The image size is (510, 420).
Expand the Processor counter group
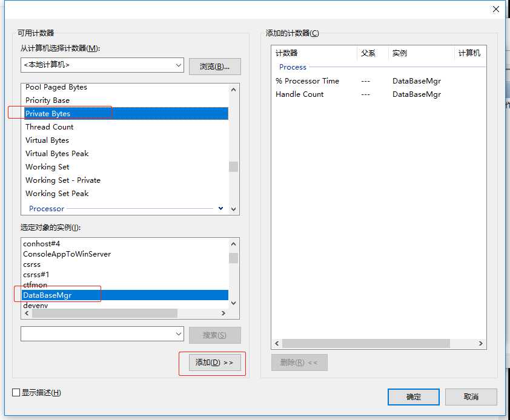(x=221, y=208)
